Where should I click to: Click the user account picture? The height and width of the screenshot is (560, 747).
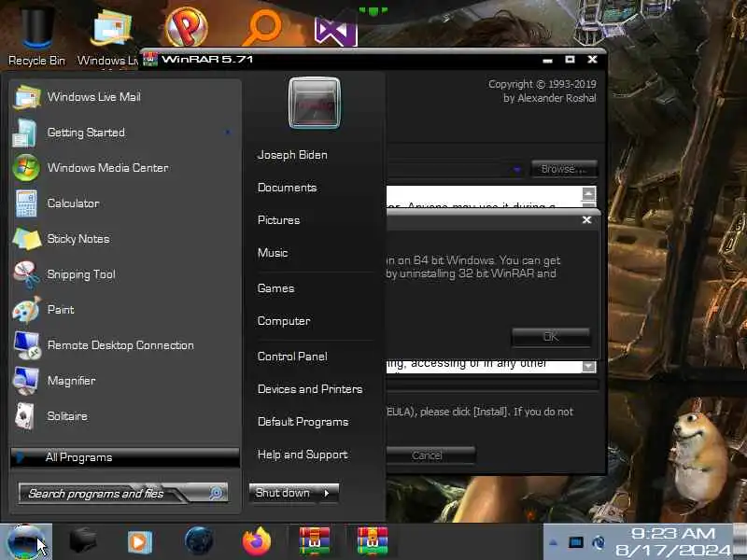coord(315,104)
